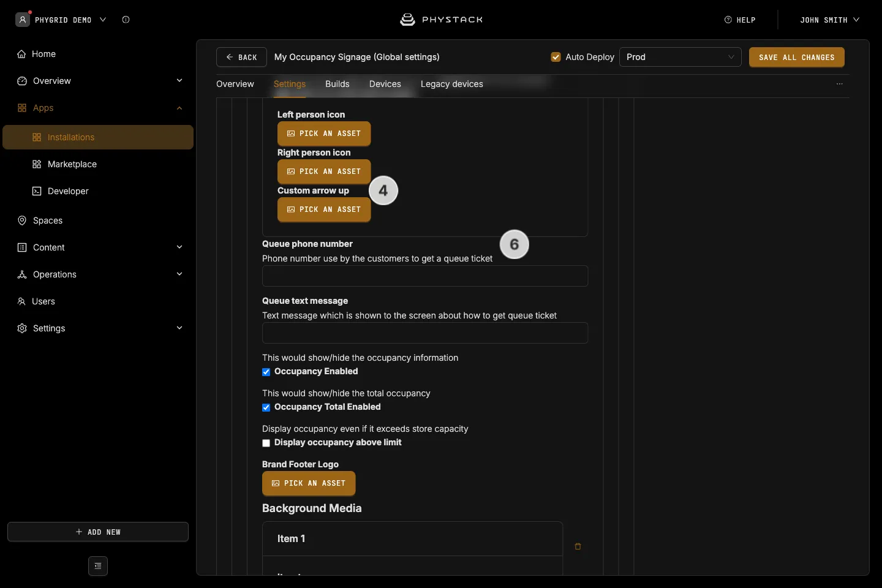Click the Apps grid icon

click(22, 108)
